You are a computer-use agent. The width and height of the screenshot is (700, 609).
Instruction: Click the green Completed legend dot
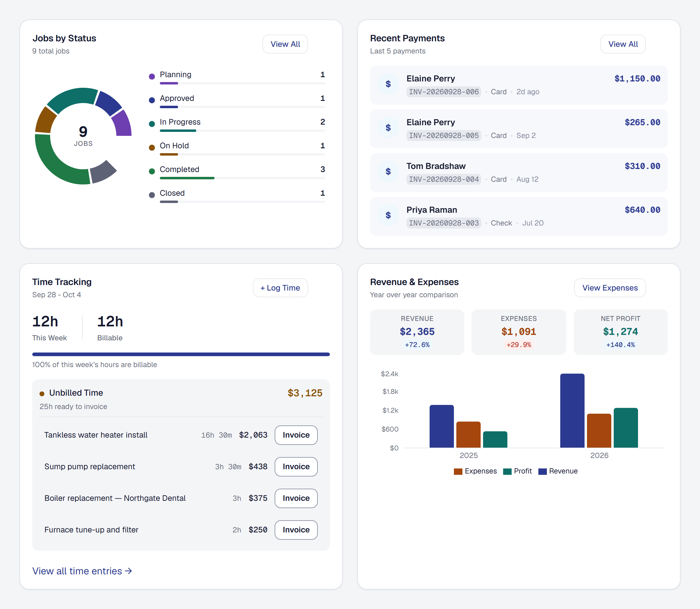click(152, 171)
